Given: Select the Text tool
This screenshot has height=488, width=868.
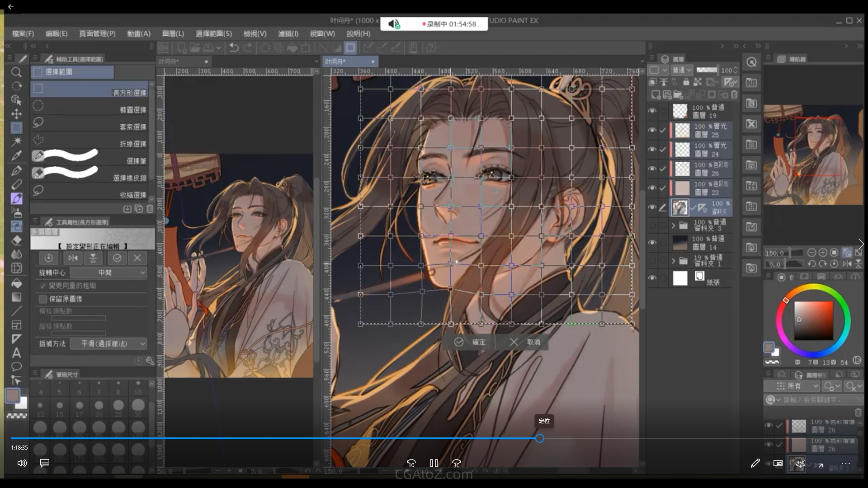Looking at the screenshot, I should click(16, 353).
